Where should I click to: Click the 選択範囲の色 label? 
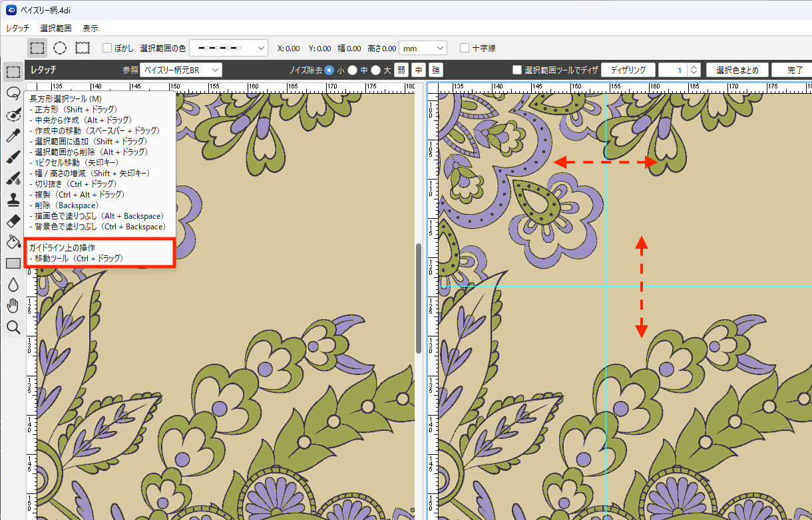(x=163, y=48)
